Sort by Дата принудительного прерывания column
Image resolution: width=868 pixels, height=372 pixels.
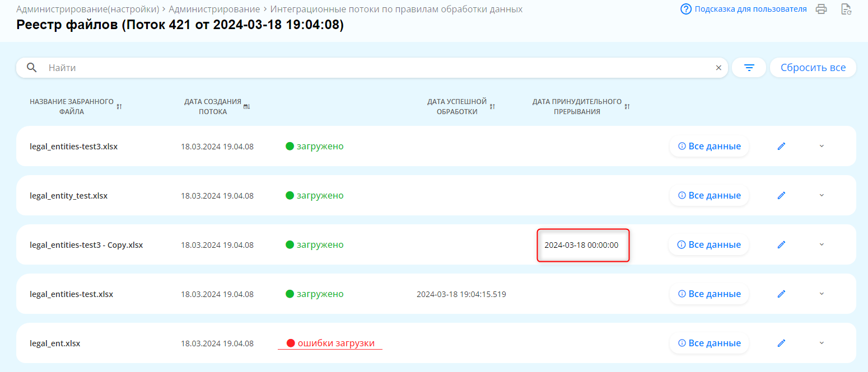[x=627, y=106]
